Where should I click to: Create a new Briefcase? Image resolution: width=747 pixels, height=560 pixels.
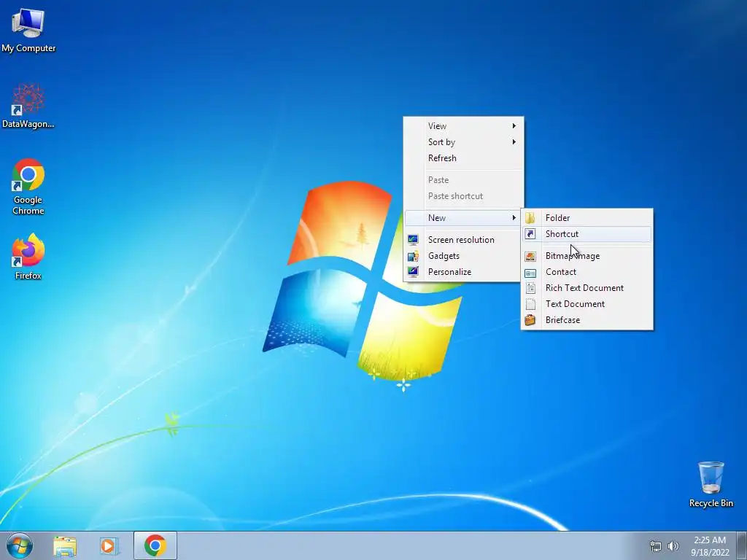tap(587, 320)
